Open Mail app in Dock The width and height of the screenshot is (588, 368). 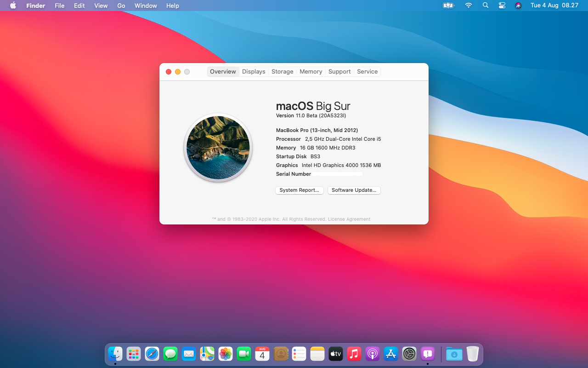coord(189,354)
